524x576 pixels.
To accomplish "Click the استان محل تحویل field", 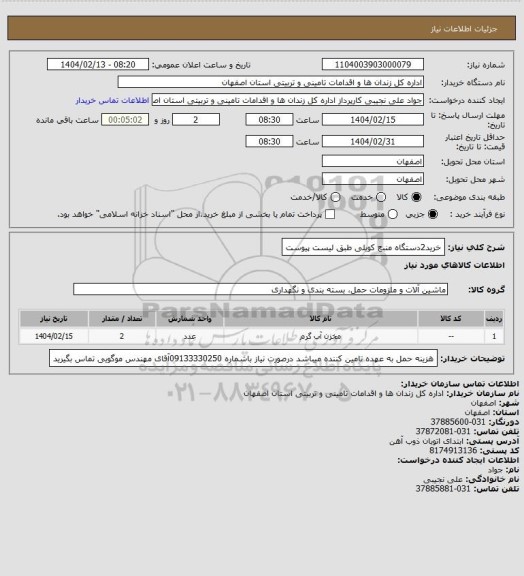I will click(x=373, y=161).
